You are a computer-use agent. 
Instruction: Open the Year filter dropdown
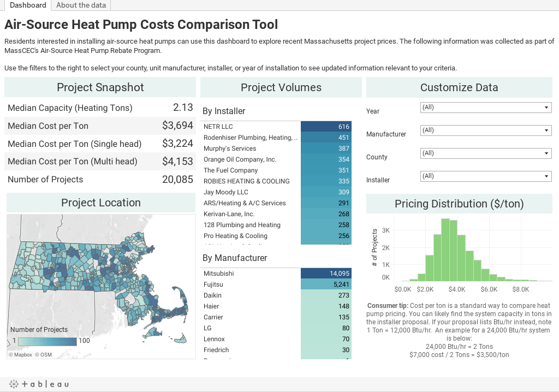pos(486,108)
